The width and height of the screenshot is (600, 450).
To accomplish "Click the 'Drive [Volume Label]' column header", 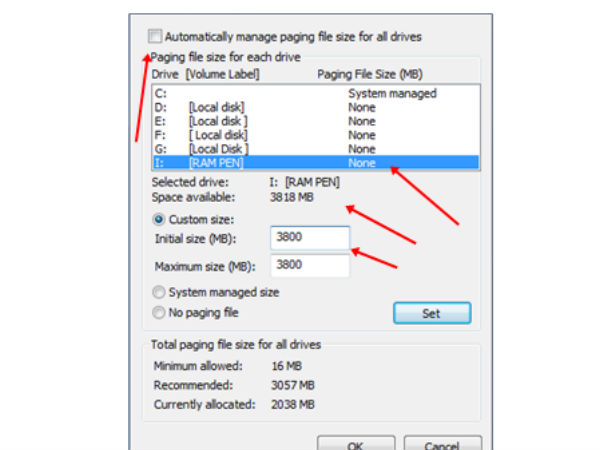I will [x=205, y=74].
